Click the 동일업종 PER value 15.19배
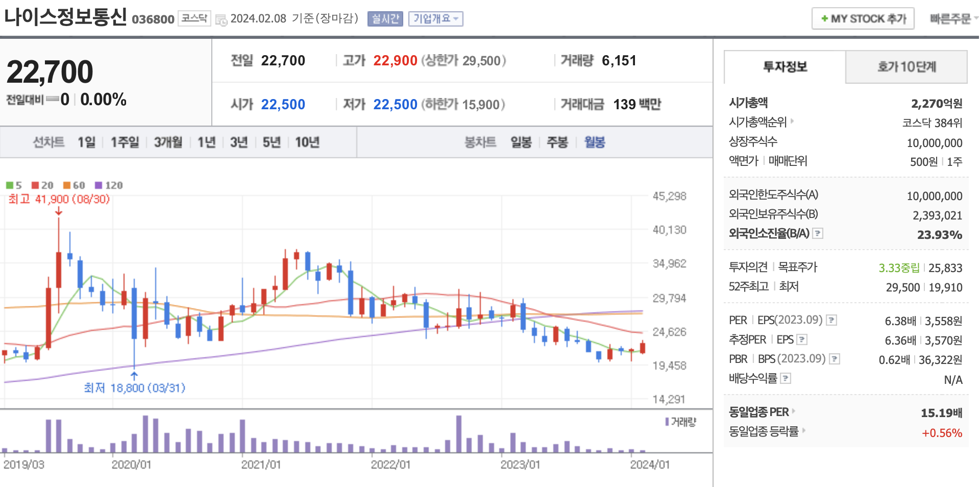This screenshot has width=980, height=487. 941,413
